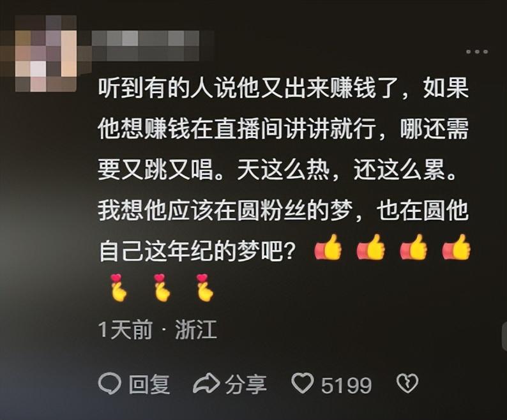Click the reply speech bubble icon
Screen dimensions: 507x420
point(110,384)
